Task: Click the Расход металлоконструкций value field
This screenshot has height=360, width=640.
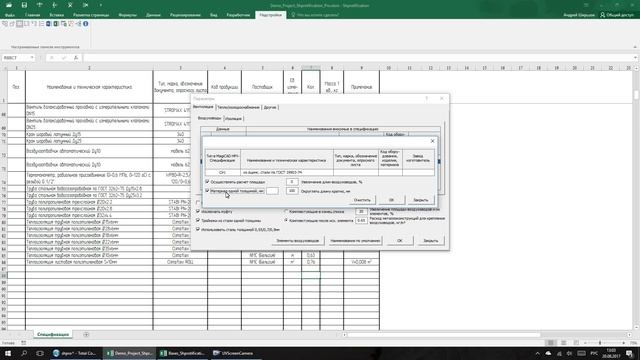Action: pos(361,220)
